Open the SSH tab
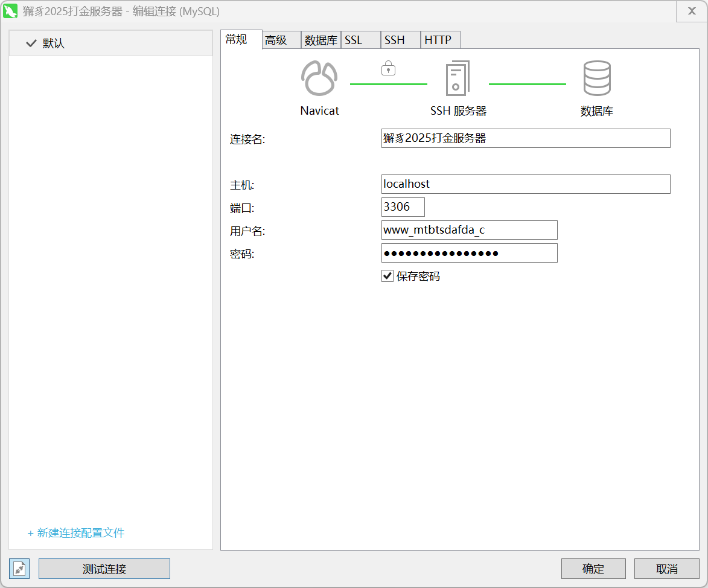 [395, 40]
